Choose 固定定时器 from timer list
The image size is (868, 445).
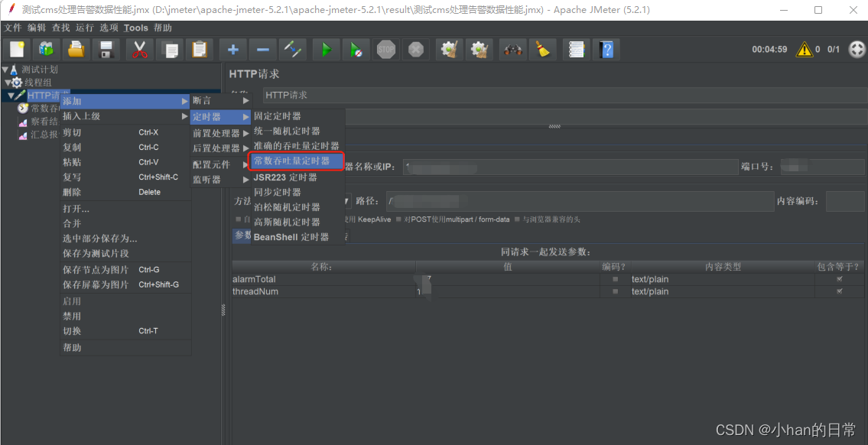coord(297,116)
